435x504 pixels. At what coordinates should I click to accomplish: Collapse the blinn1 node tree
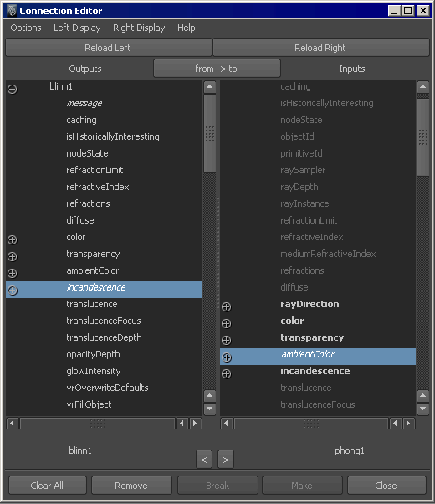[x=13, y=89]
